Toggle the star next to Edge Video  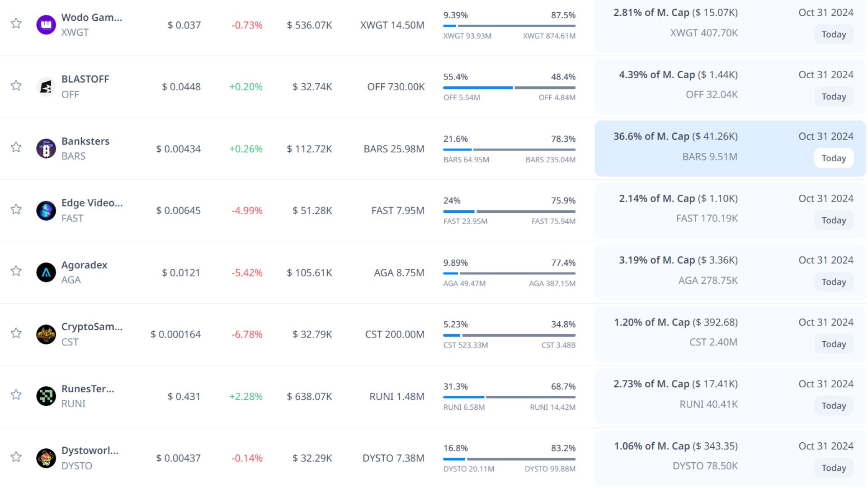[16, 209]
